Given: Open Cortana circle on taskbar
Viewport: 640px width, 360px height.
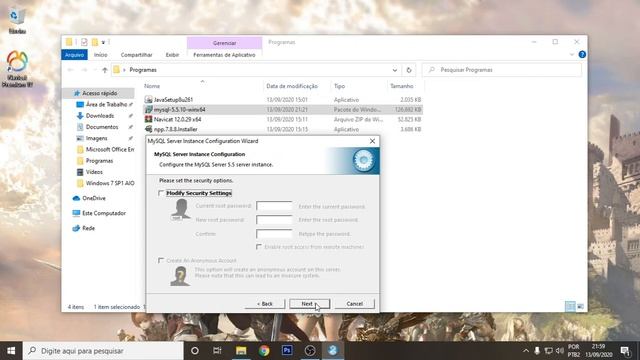Looking at the screenshot, I should click(195, 351).
